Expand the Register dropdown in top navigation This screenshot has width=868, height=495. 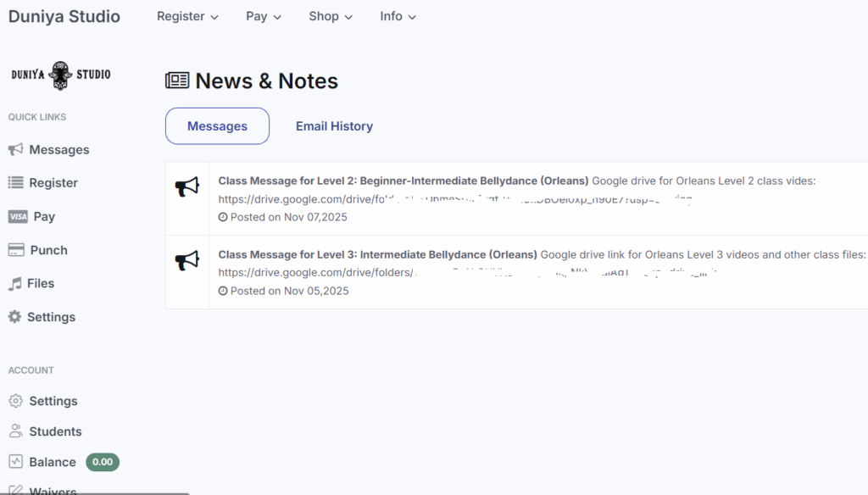[x=187, y=16]
